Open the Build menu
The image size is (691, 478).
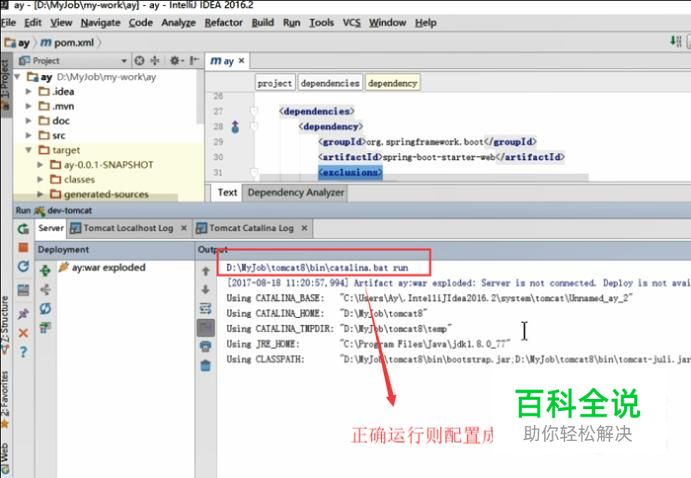coord(263,22)
